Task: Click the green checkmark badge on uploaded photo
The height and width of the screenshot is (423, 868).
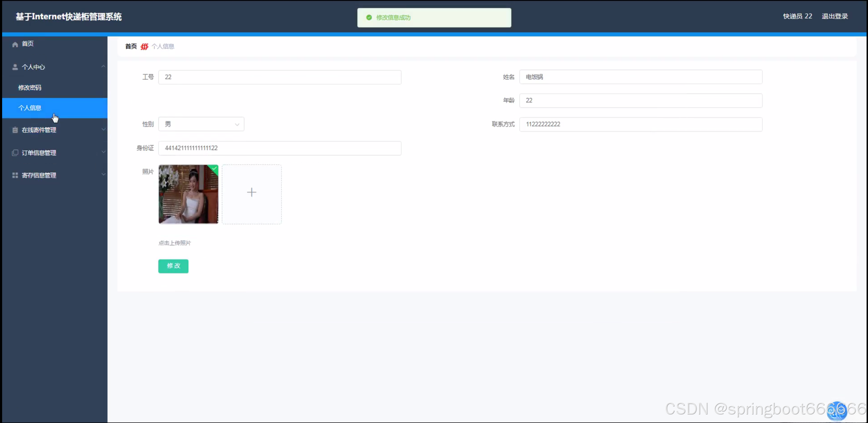Action: click(x=214, y=168)
